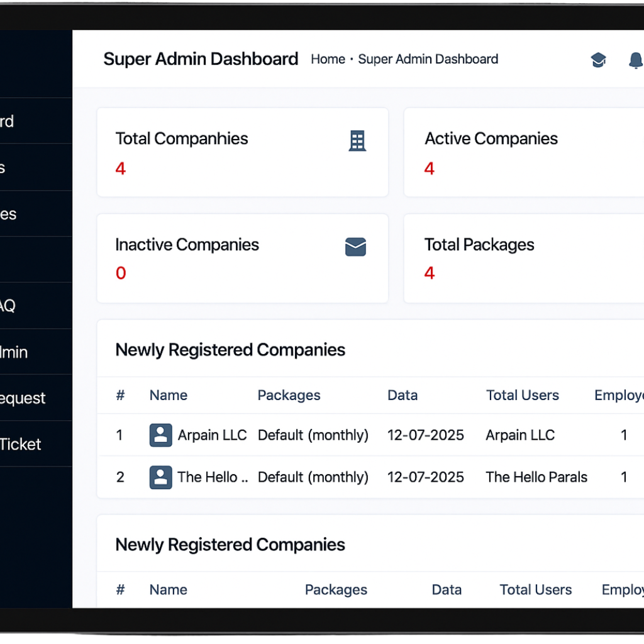Open the notifications bell icon

[636, 60]
